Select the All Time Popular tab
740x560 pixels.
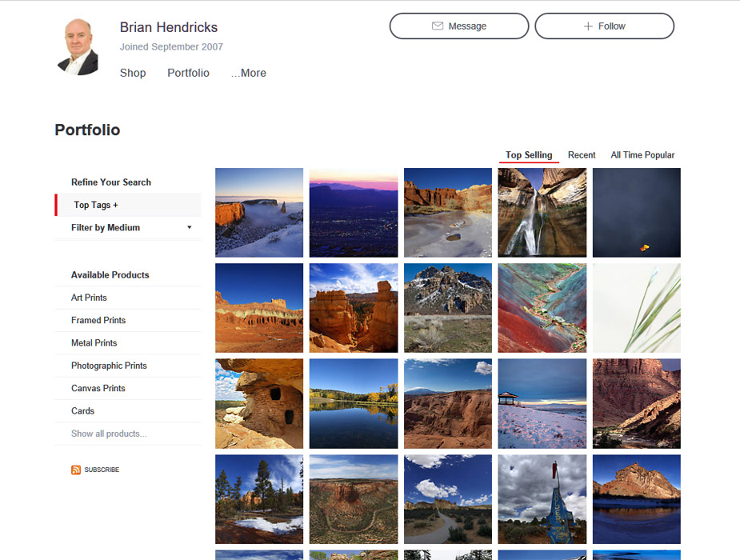[642, 155]
